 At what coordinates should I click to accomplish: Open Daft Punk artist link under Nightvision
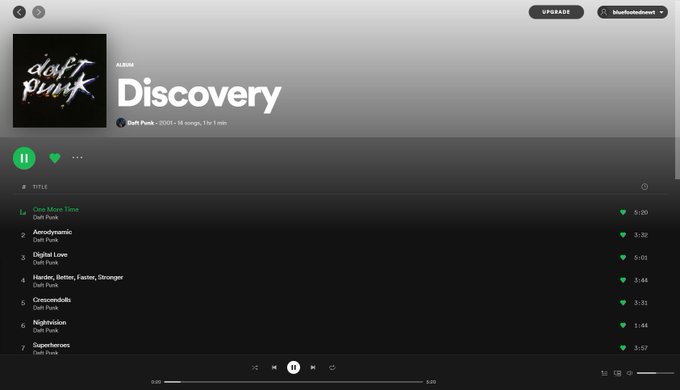tap(46, 330)
